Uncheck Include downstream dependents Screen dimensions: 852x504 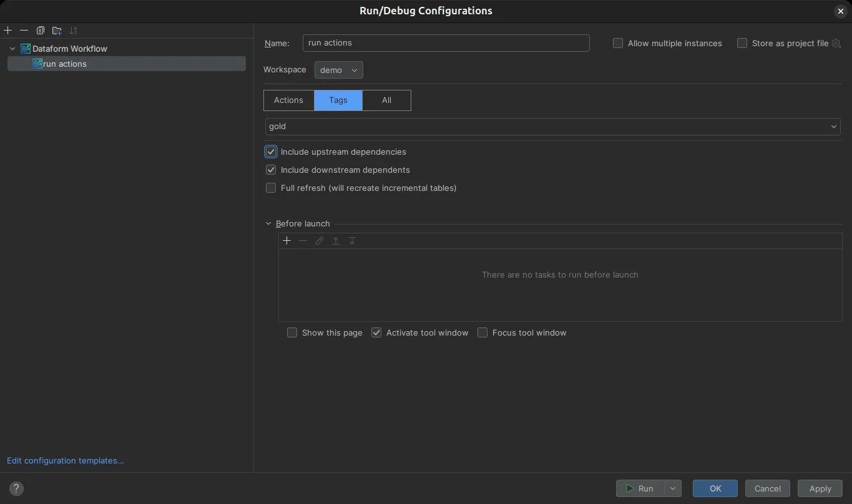(271, 170)
